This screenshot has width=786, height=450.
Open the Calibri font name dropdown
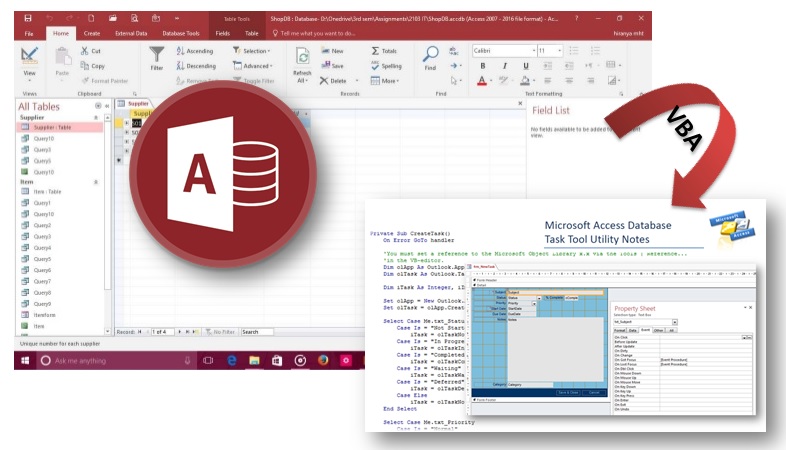(x=502, y=50)
